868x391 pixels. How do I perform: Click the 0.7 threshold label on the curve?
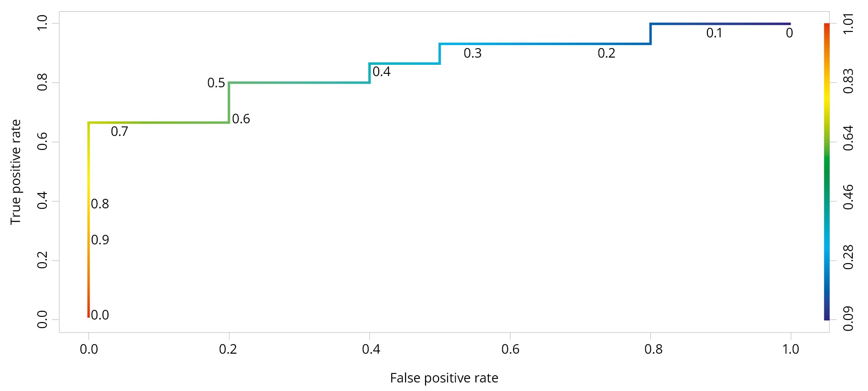tap(120, 131)
